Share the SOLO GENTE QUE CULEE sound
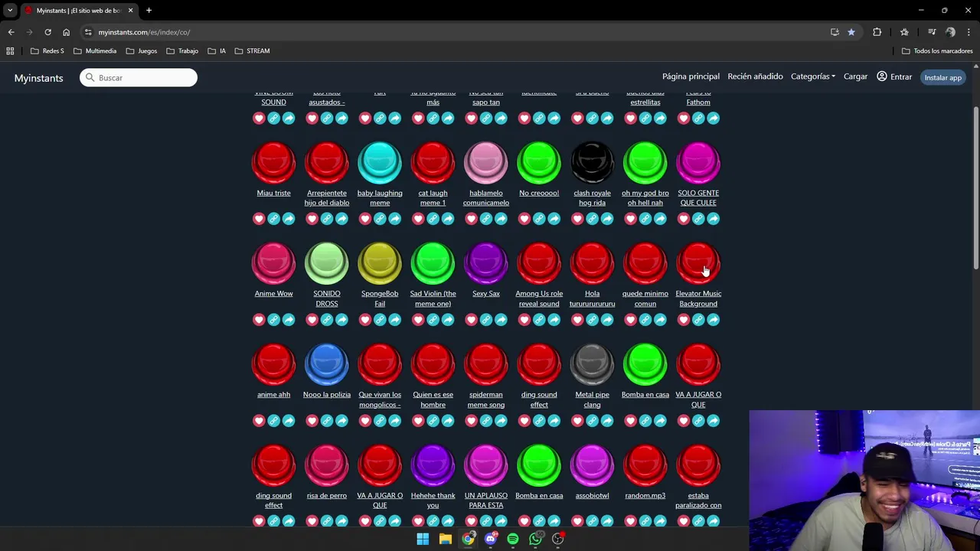 713,219
